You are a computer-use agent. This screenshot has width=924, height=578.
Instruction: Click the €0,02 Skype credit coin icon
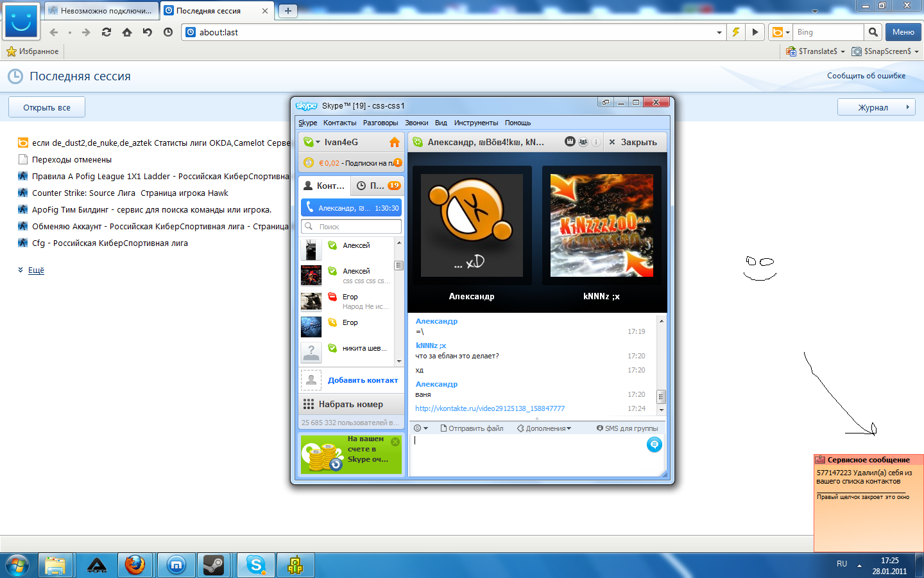coord(308,163)
